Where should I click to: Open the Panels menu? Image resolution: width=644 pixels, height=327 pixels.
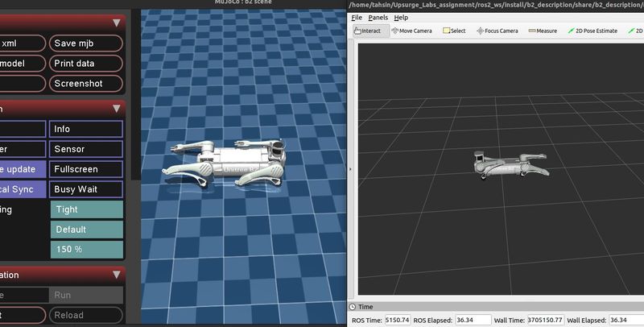click(378, 17)
